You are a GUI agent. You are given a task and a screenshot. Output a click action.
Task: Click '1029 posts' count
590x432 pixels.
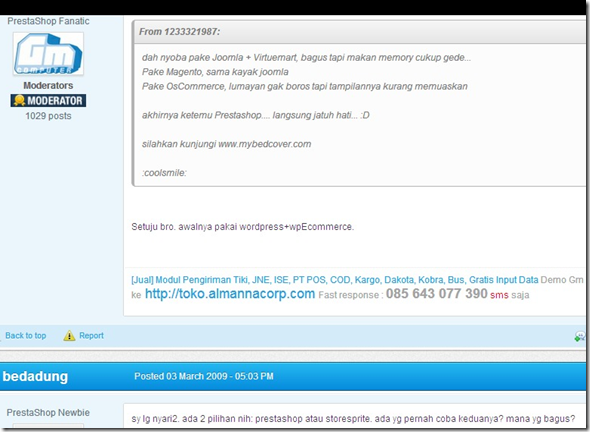tap(48, 116)
